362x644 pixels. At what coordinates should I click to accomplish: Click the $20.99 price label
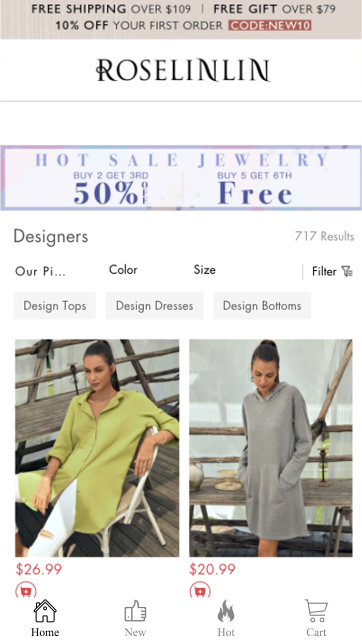click(213, 569)
